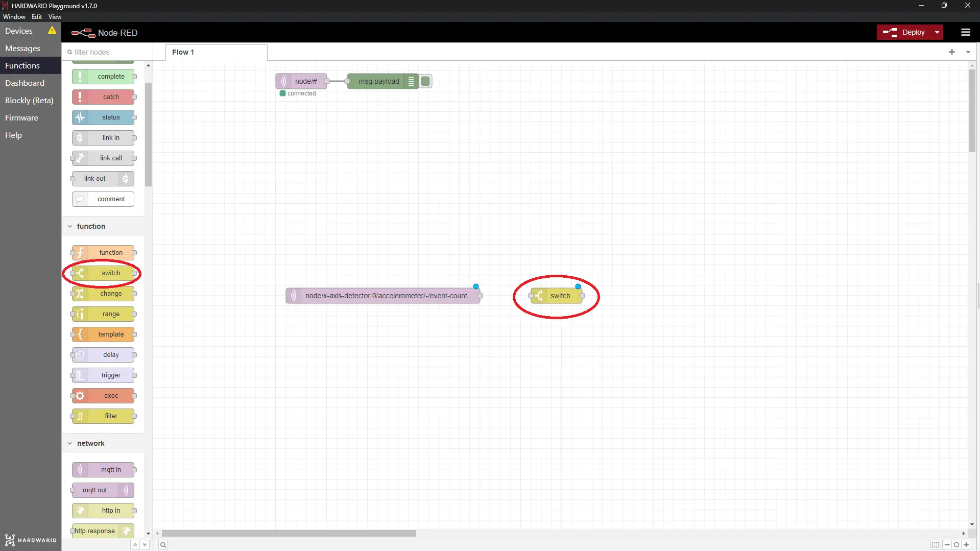Open the View menu

[x=55, y=17]
